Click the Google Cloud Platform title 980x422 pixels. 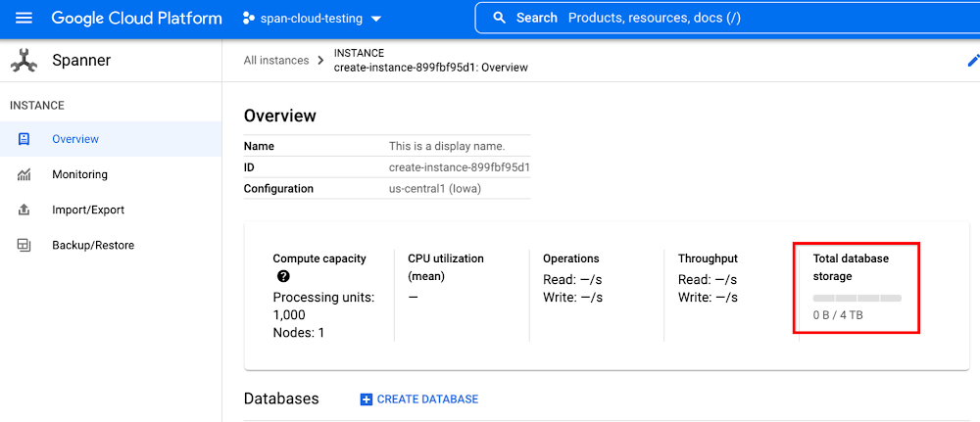[x=137, y=19]
